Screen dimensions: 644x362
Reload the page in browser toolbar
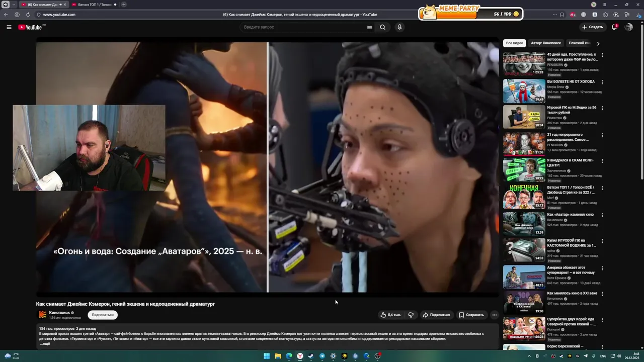(x=28, y=15)
